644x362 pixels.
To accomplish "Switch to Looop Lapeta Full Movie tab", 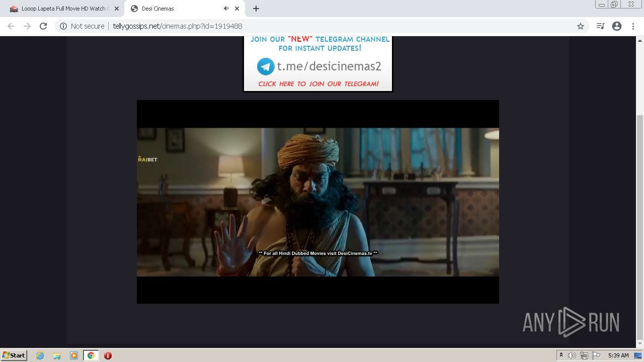I will coord(63,9).
